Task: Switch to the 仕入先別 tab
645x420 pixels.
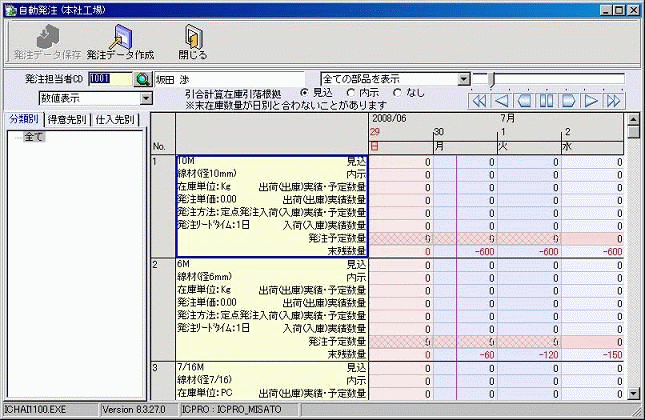Action: tap(115, 120)
